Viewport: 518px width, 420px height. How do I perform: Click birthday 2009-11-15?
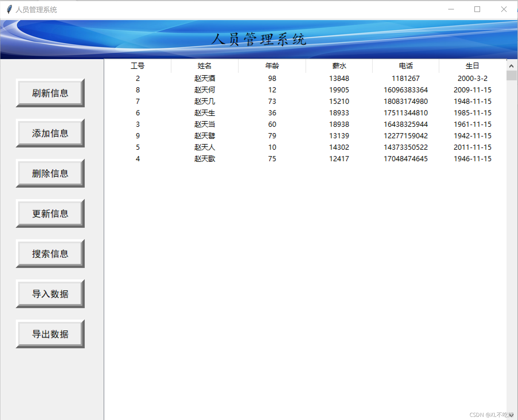pyautogui.click(x=473, y=90)
